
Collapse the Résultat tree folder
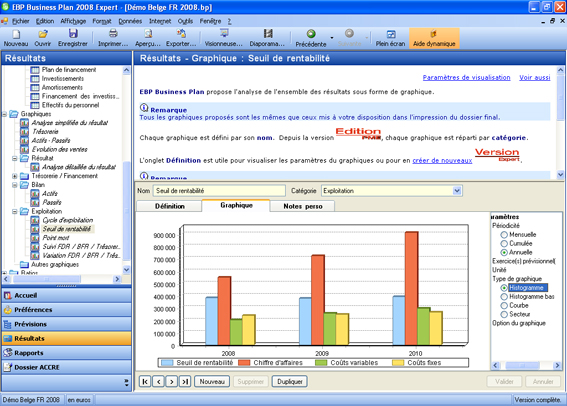click(x=15, y=158)
